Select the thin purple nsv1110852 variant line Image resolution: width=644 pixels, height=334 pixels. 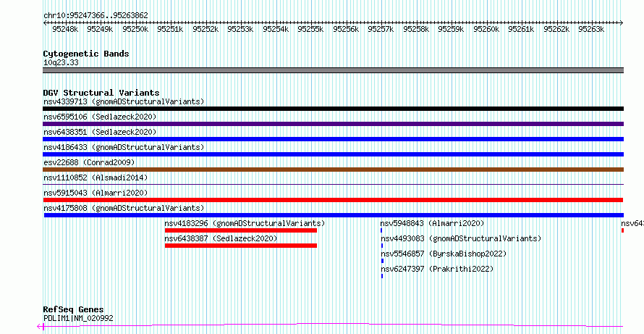(333, 184)
